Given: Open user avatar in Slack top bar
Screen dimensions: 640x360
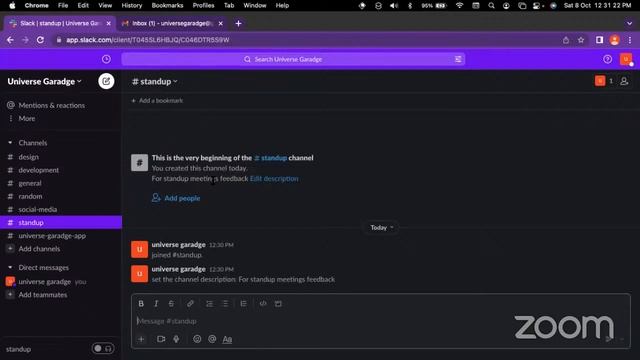Looking at the screenshot, I should pos(626,59).
